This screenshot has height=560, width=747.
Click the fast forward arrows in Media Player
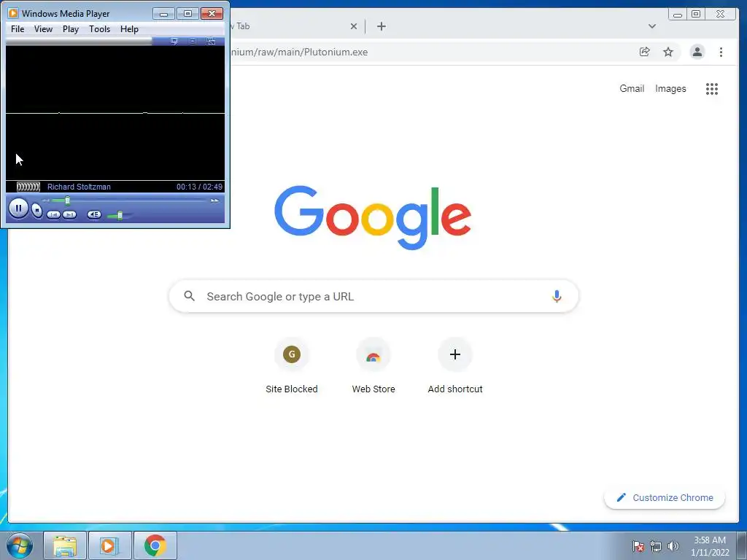click(x=214, y=201)
